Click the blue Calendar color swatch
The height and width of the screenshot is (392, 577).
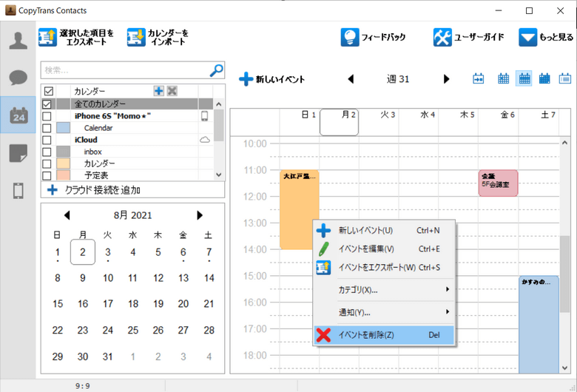tap(64, 128)
